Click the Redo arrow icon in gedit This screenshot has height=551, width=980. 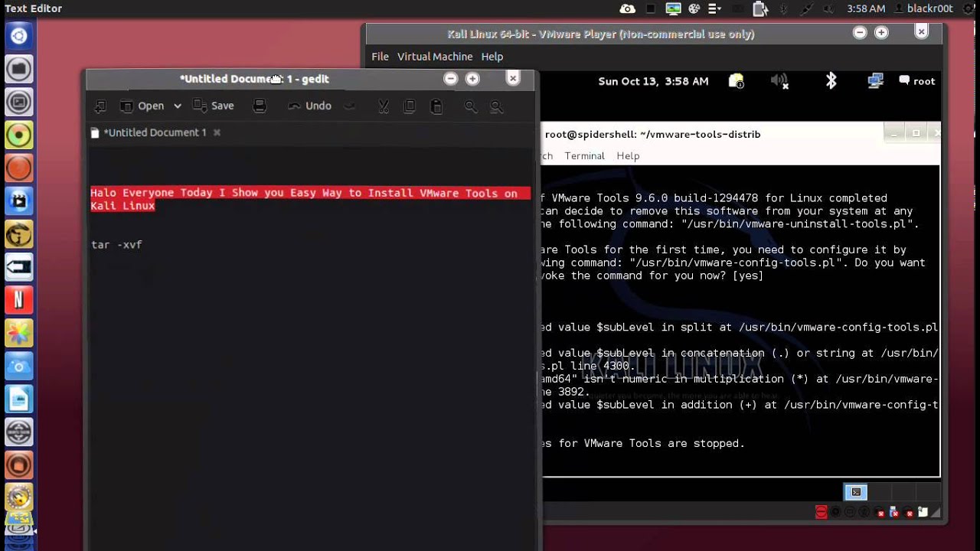[350, 106]
